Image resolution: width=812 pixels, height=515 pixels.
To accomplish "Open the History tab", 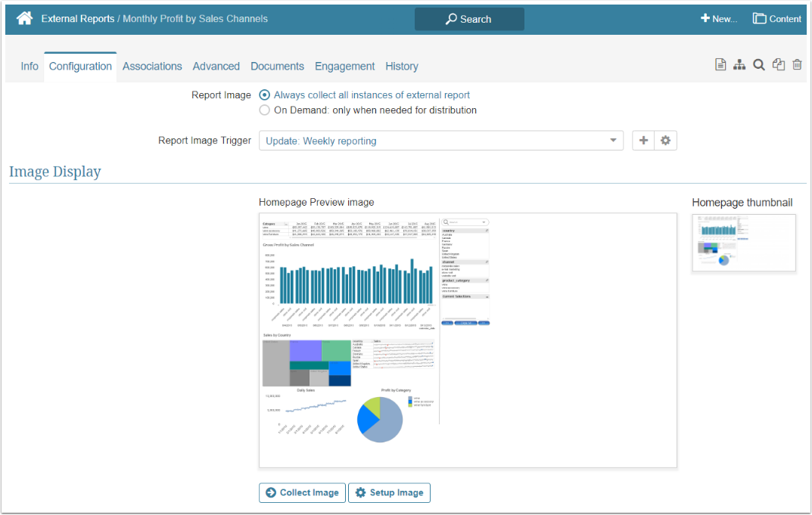I will click(401, 67).
